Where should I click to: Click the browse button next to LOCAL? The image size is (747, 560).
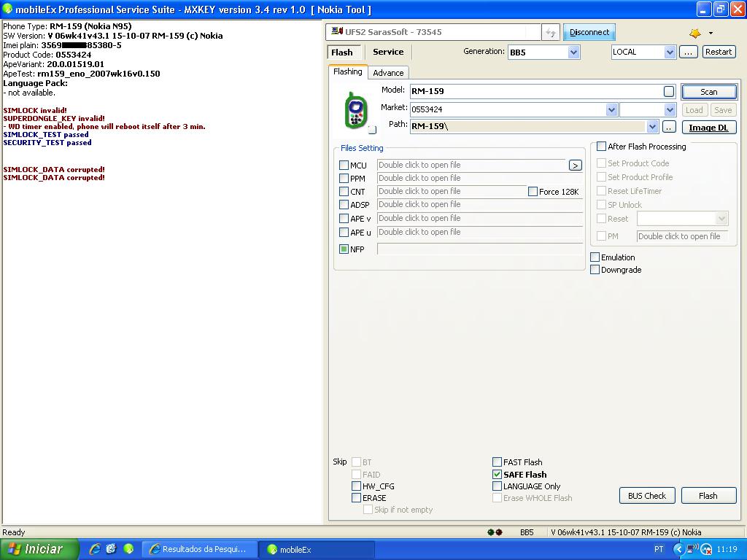[x=688, y=52]
